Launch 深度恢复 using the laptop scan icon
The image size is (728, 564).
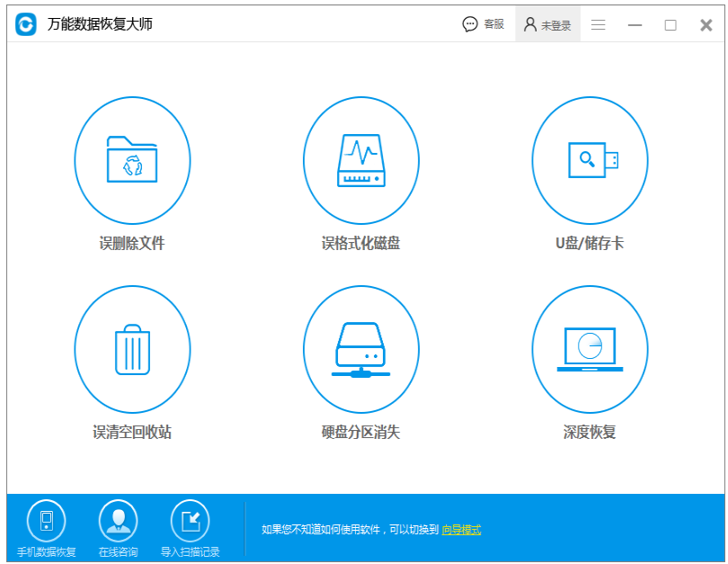pos(590,348)
